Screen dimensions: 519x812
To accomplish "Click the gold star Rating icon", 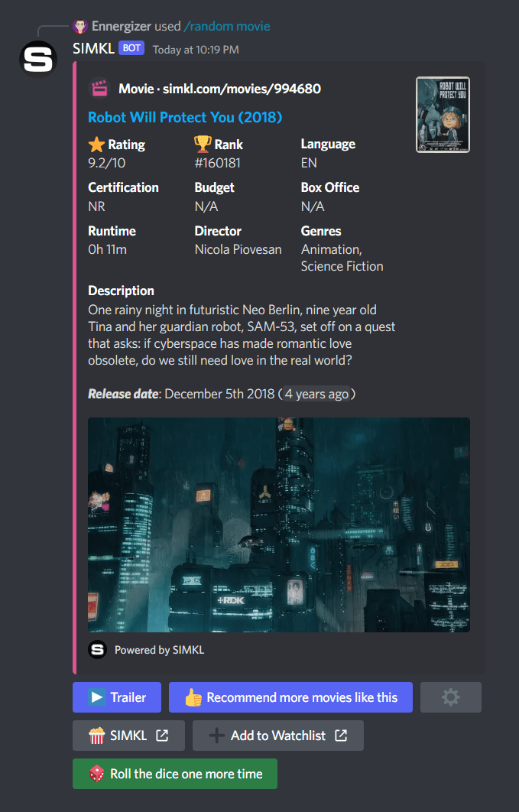I will pyautogui.click(x=96, y=144).
